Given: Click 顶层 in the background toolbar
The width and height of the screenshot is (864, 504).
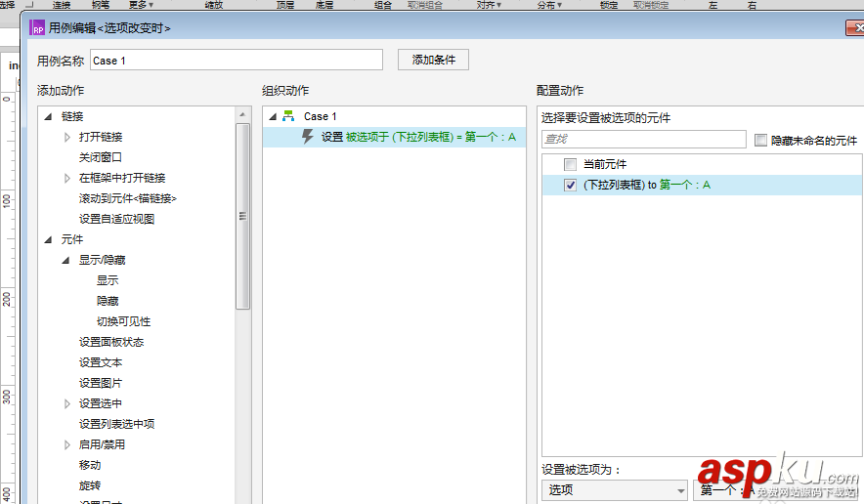Looking at the screenshot, I should (x=285, y=5).
